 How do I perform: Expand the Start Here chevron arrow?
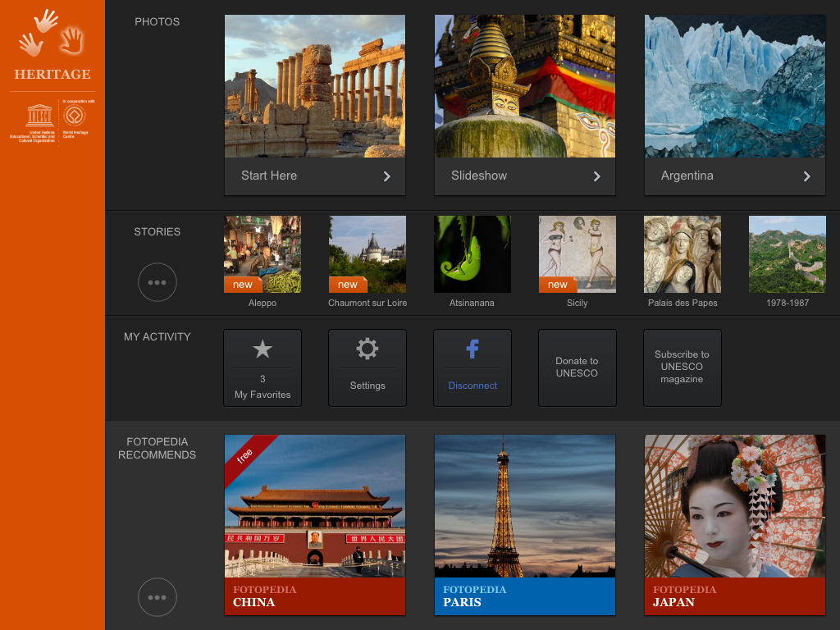point(387,176)
